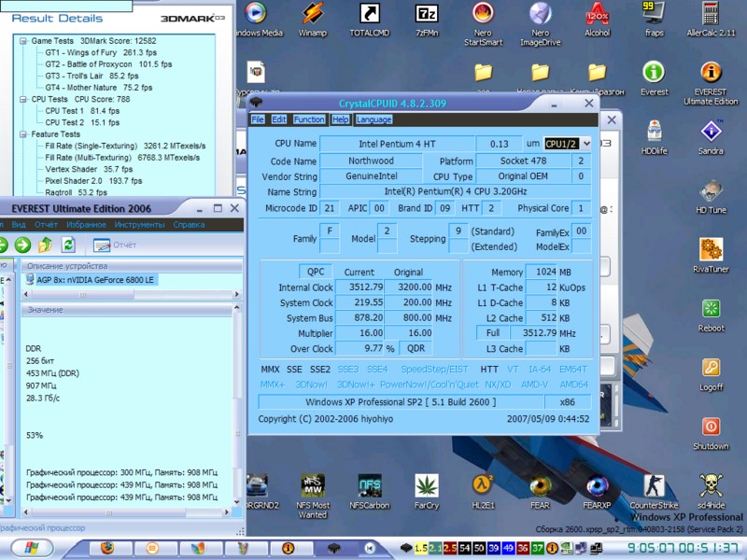Open RivaTuner desktop icon

pos(711,256)
